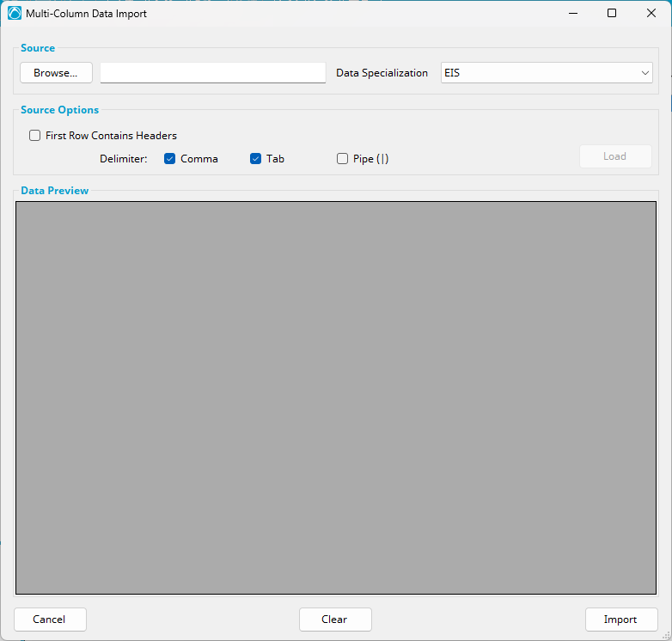Image resolution: width=672 pixels, height=641 pixels.
Task: Click the Browse... button
Action: pyautogui.click(x=56, y=73)
